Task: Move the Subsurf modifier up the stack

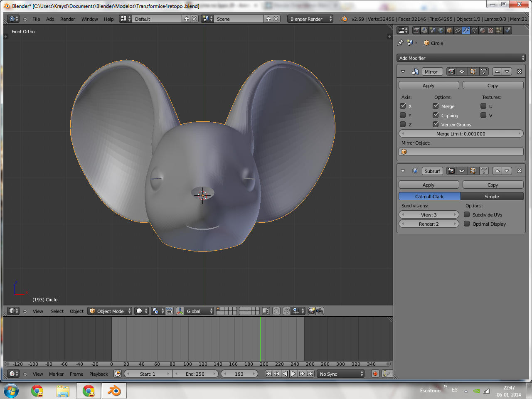Action: (x=497, y=171)
